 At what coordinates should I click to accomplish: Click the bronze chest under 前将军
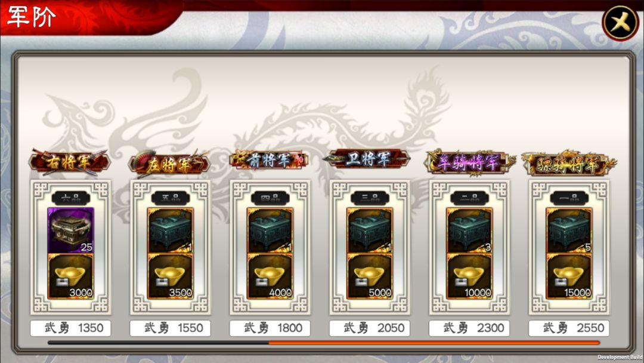pos(270,230)
